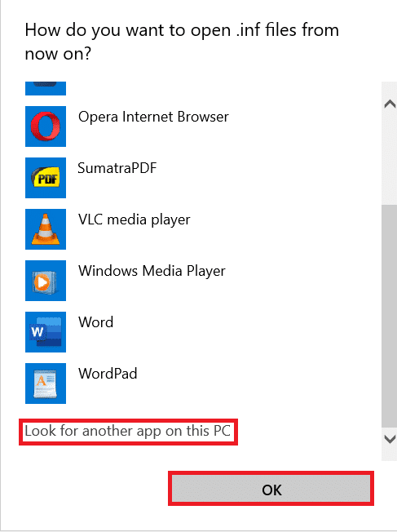Click the scrollbar down arrow
Screen dimensions: 397x532
tap(390, 439)
